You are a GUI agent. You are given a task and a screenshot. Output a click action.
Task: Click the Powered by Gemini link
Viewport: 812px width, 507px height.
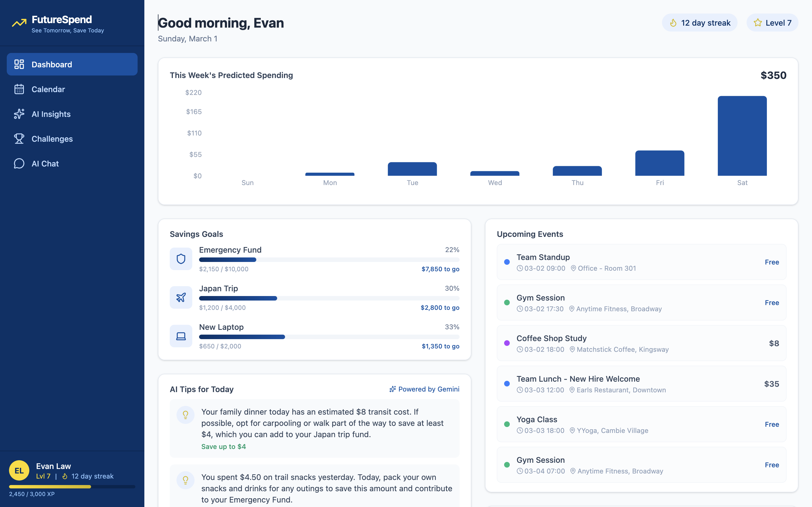[424, 389]
